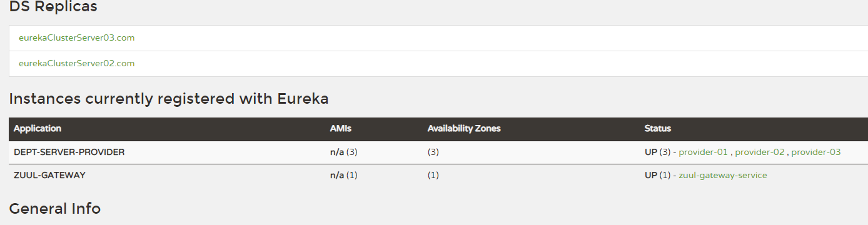Image resolution: width=868 pixels, height=225 pixels.
Task: Select the n/a (3) AMIs cell
Action: pyautogui.click(x=344, y=152)
